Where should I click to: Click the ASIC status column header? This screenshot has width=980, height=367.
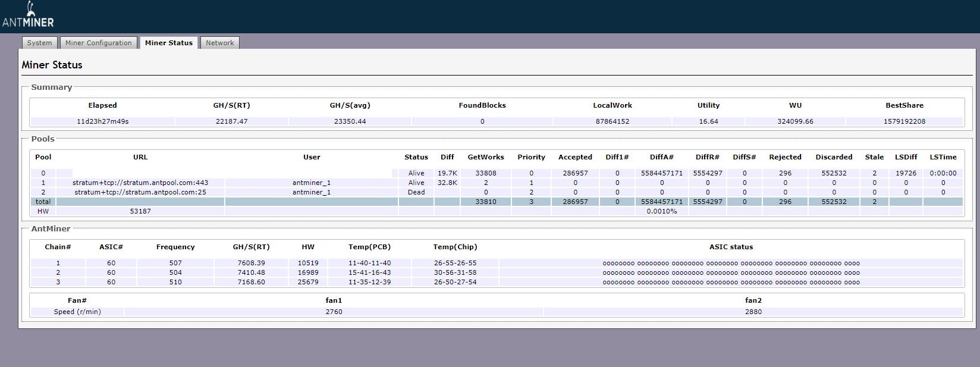click(731, 247)
